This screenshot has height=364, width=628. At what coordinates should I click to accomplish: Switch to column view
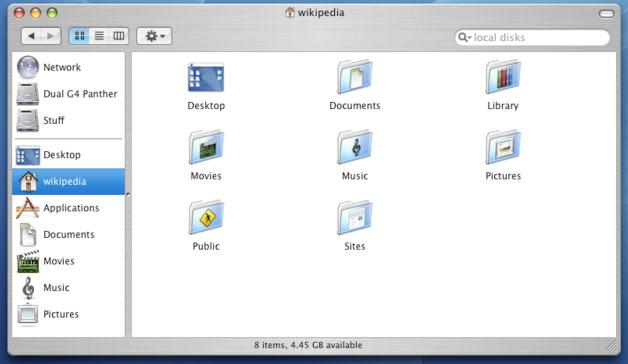click(x=119, y=36)
